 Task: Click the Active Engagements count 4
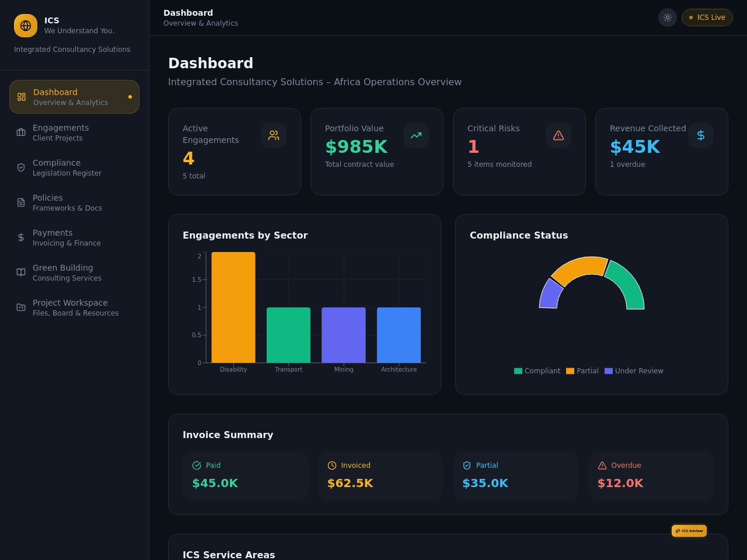189,159
